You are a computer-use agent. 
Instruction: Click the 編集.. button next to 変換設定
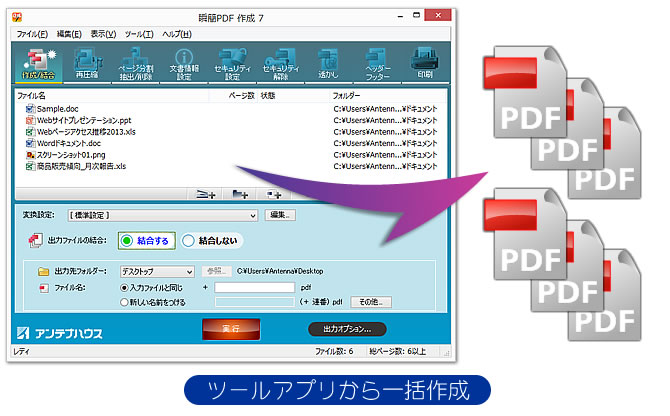280,215
